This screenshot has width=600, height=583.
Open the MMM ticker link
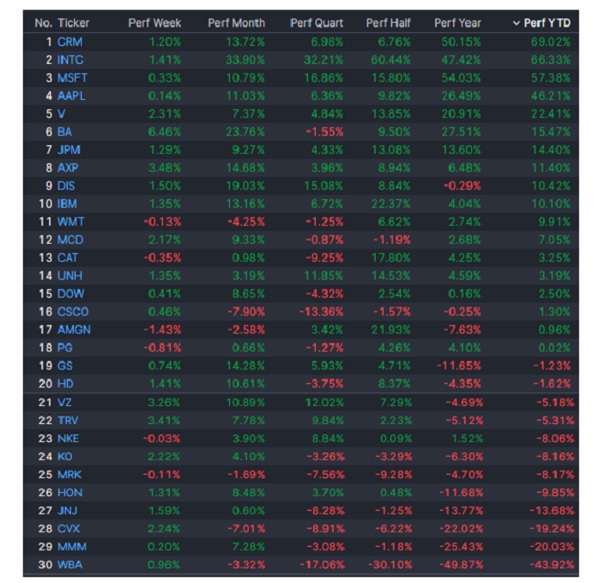[72, 546]
